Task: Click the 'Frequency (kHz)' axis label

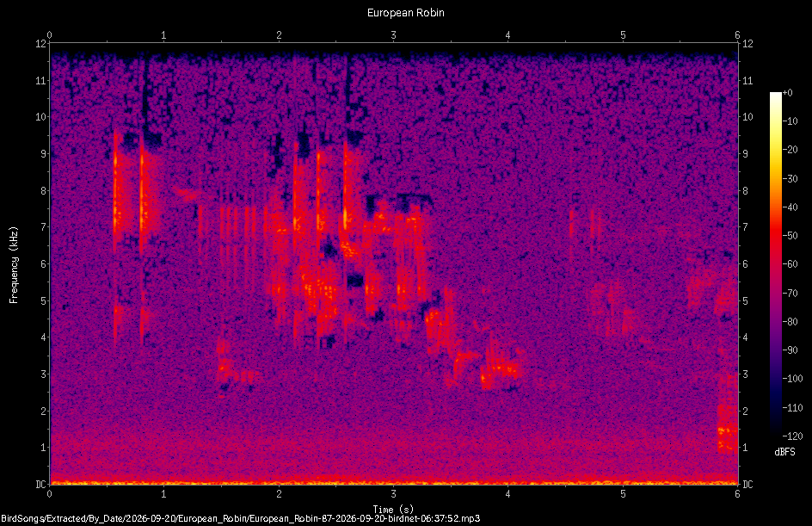Action: [14, 265]
